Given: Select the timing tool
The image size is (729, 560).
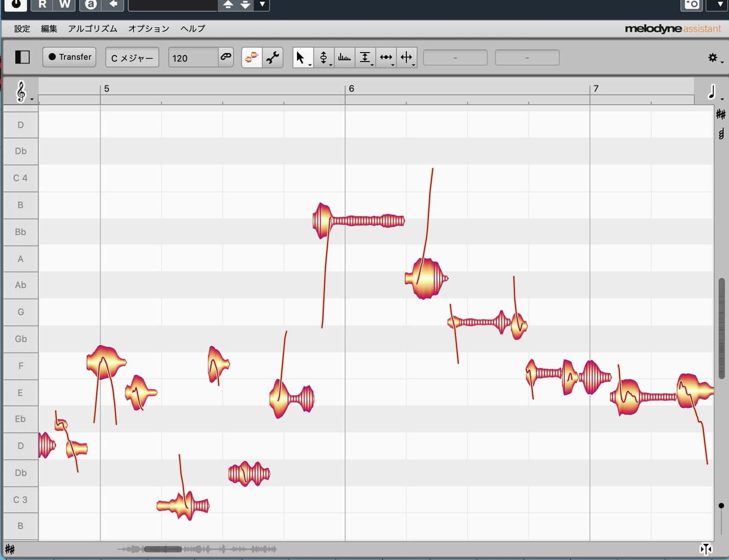Looking at the screenshot, I should (386, 57).
